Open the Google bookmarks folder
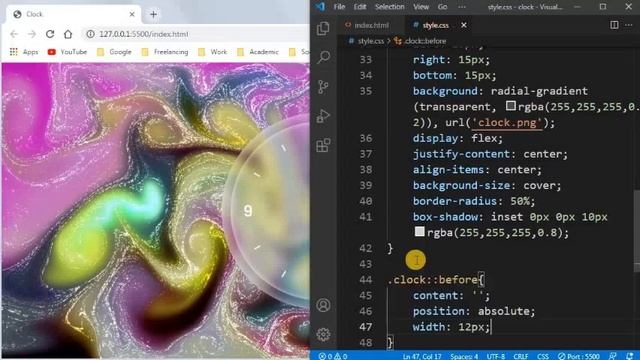 coord(115,52)
